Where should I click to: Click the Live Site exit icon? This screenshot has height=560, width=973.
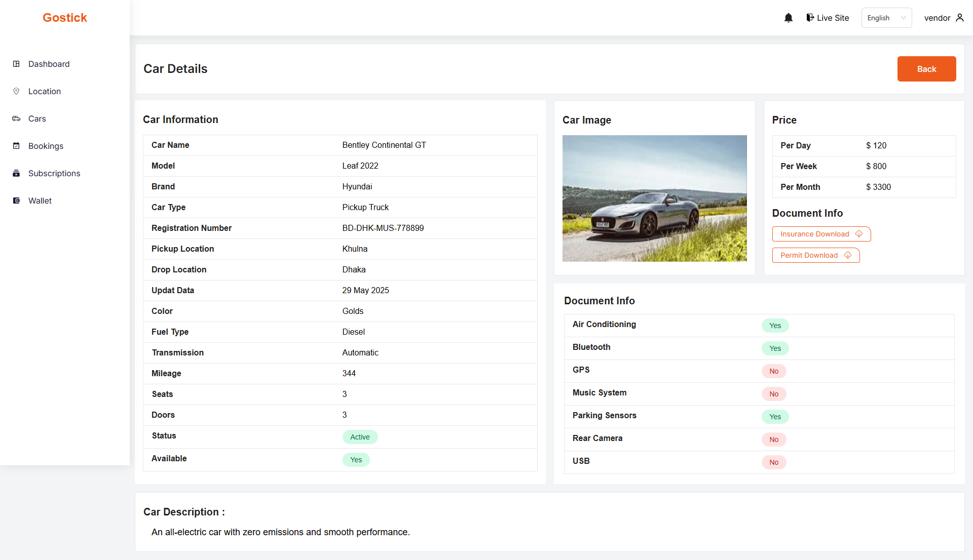810,18
